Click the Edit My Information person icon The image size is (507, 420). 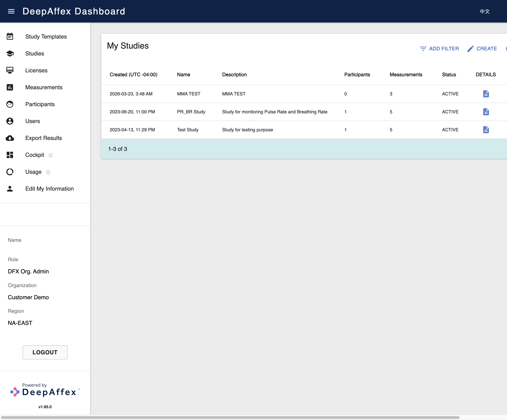pyautogui.click(x=10, y=189)
